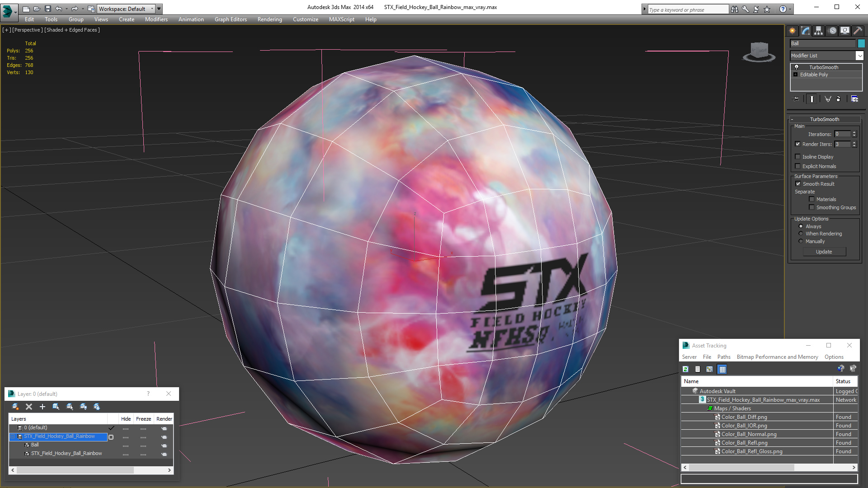Click the Save File icon in quick access toolbar
This screenshot has width=868, height=488.
pos(48,9)
